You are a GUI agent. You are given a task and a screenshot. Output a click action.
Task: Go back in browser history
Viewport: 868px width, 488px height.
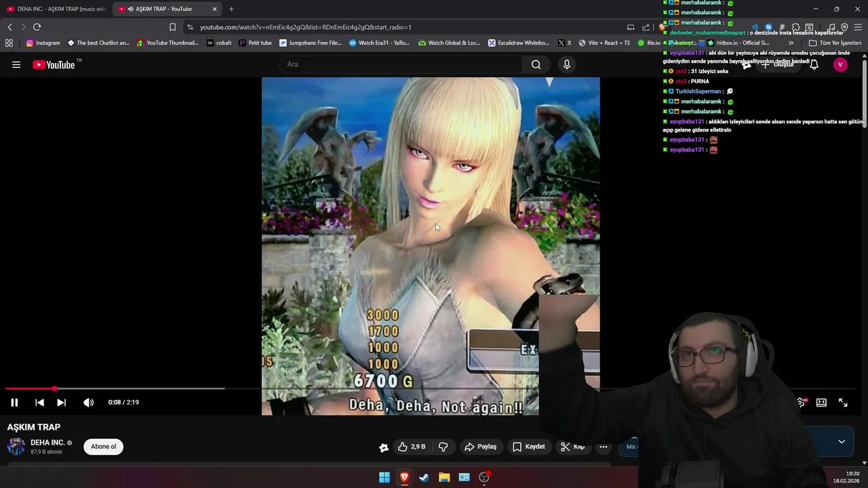pyautogui.click(x=9, y=27)
